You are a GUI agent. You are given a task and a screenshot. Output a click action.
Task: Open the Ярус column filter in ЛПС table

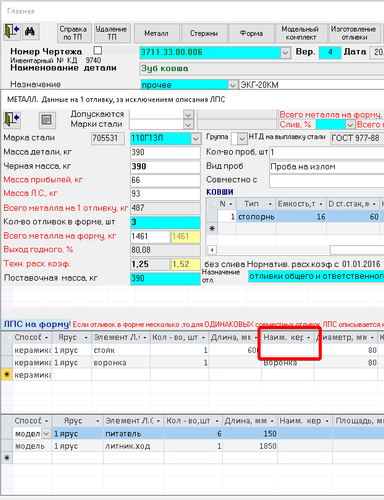86,338
